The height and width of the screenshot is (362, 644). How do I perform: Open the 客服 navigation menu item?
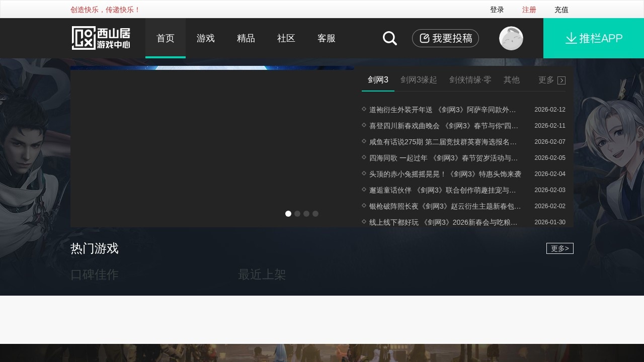coord(326,38)
